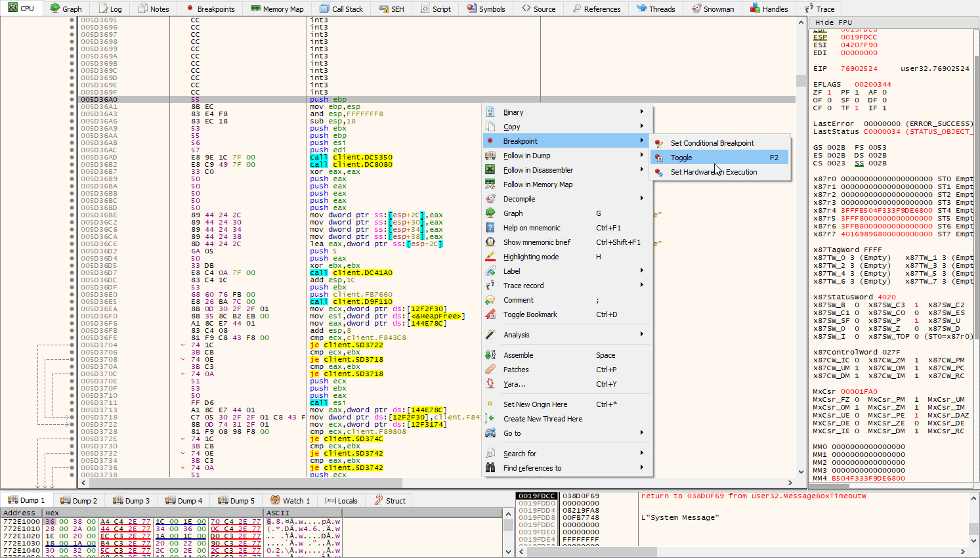Click the disassembly vertical scrollbar thumb
This screenshot has width=980, height=558.
801,80
